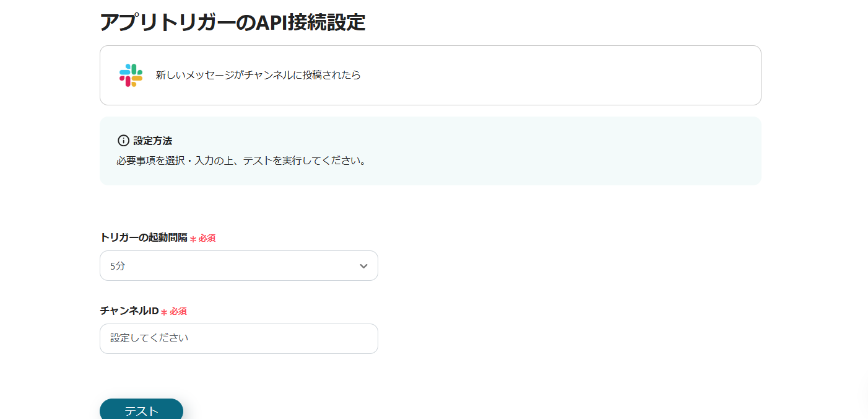Click the アプリトリガーのAPI接続設定 heading
The image size is (868, 419).
233,22
